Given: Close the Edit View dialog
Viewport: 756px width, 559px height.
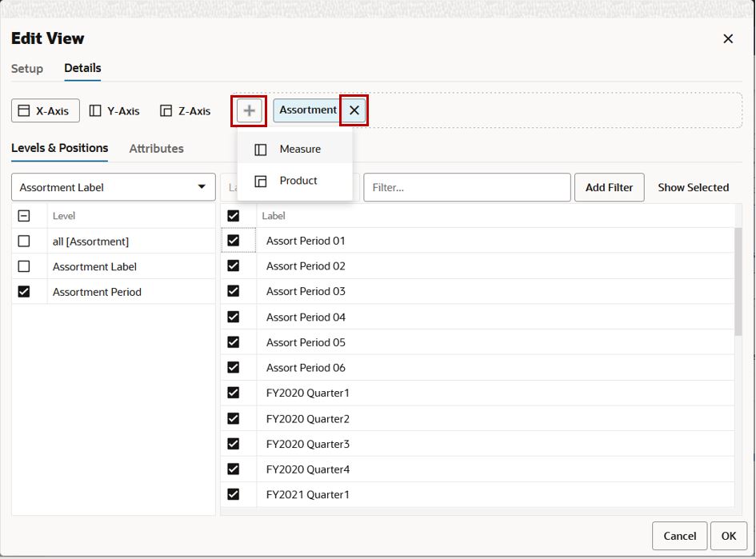Looking at the screenshot, I should (728, 38).
